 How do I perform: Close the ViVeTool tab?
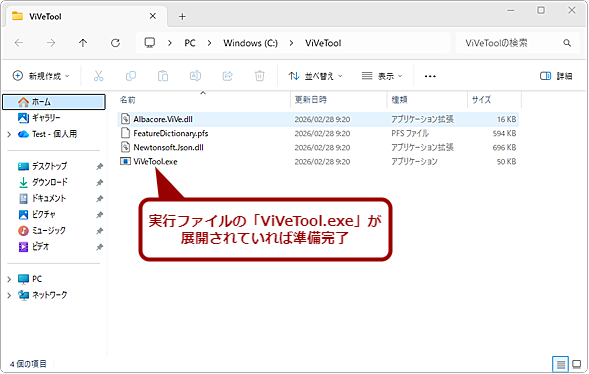pos(153,16)
